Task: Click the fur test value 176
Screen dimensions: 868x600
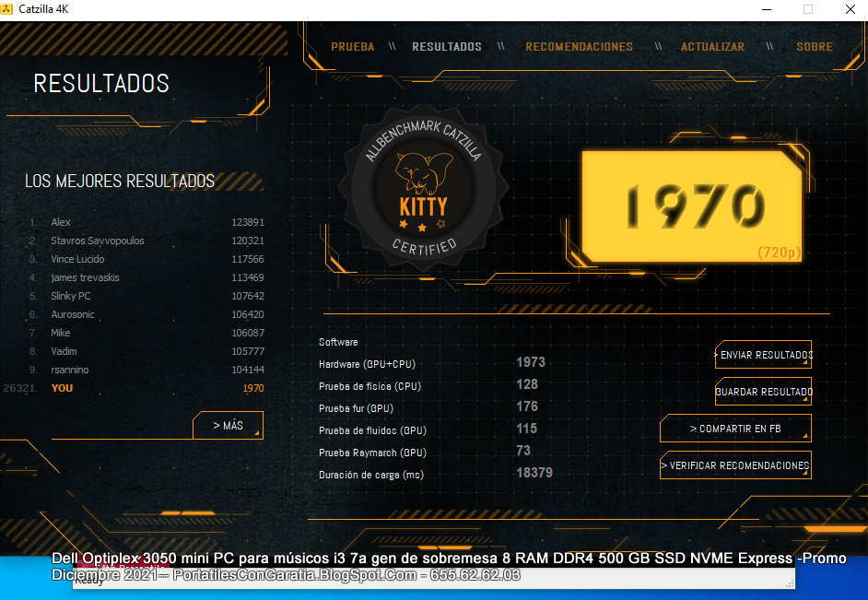Action: pos(527,406)
